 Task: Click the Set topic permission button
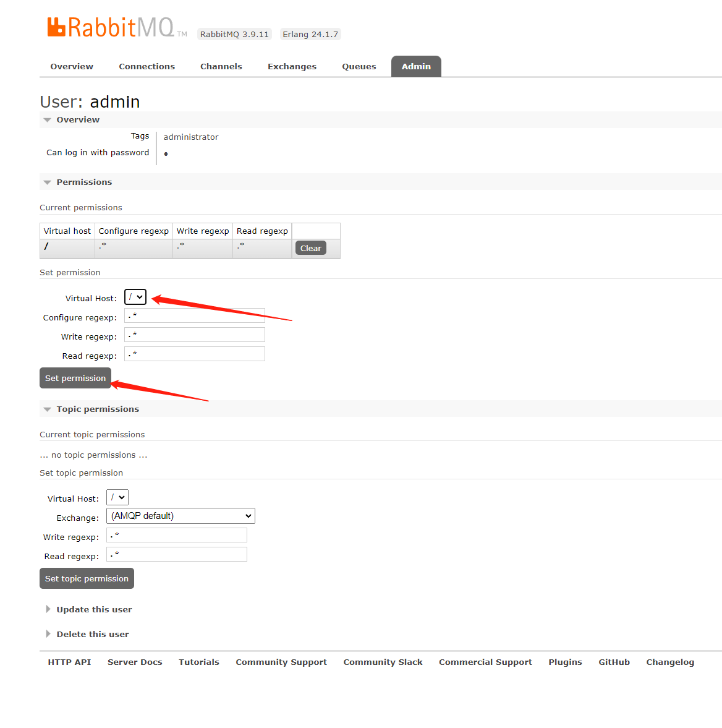pos(87,578)
